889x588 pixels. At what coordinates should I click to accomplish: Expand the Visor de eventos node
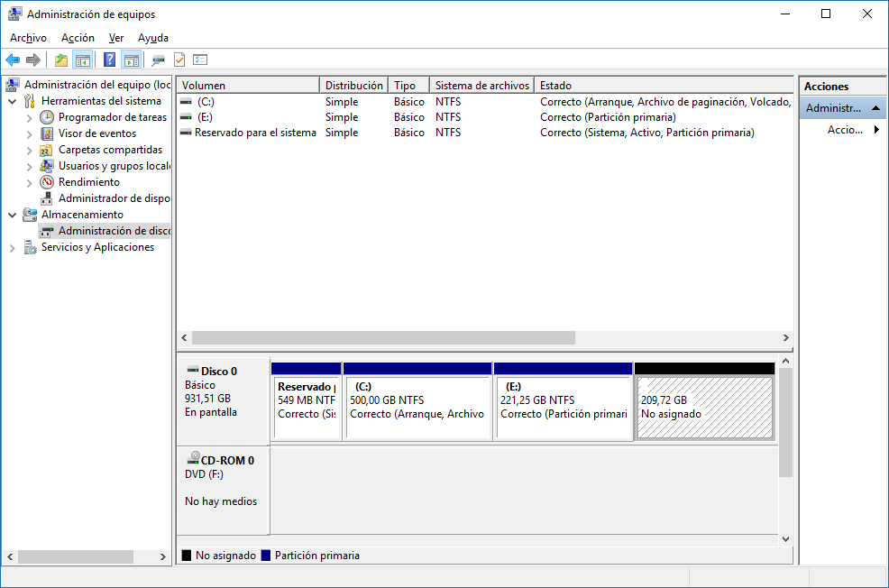point(30,134)
